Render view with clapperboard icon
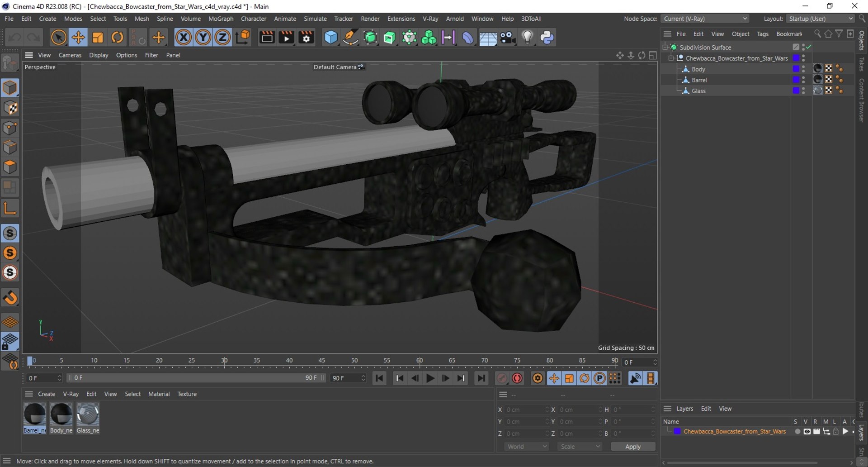Image resolution: width=868 pixels, height=467 pixels. [x=267, y=37]
